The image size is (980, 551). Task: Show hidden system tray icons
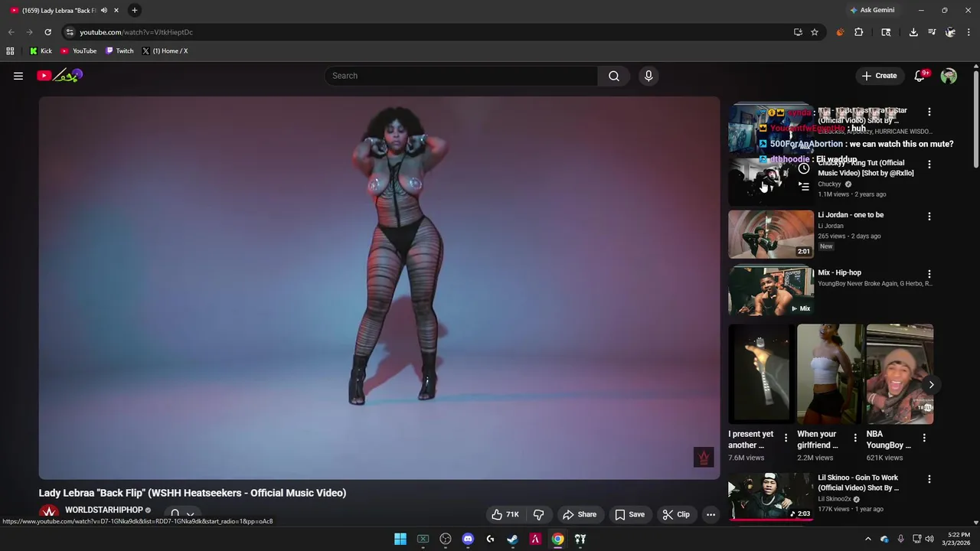pos(867,539)
